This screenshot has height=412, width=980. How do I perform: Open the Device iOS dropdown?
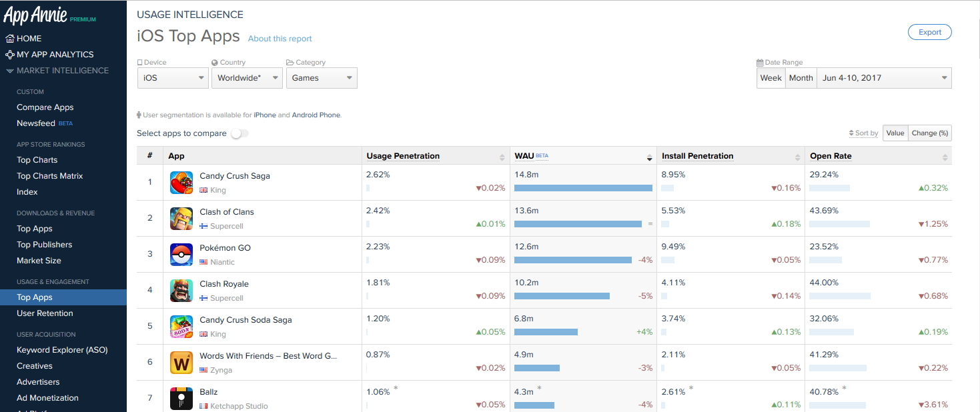[173, 78]
